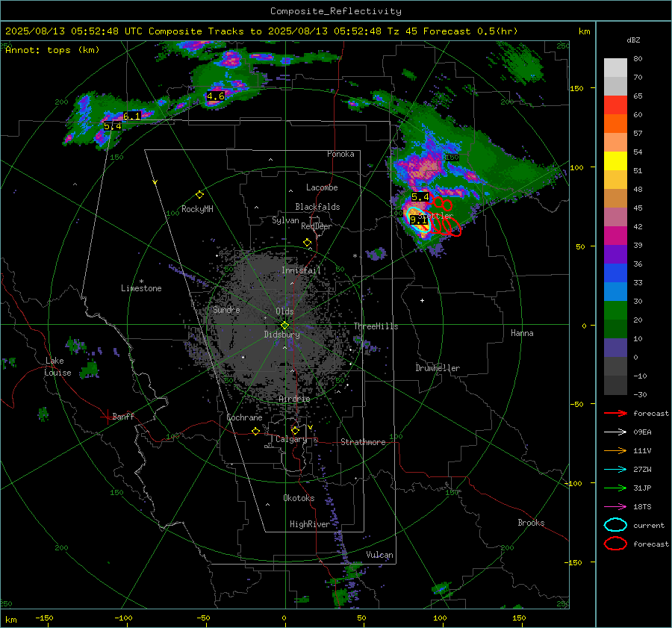This screenshot has height=628, width=672.
Task: Click the blue swatch above the 33 dBZ label
Action: pos(615,273)
